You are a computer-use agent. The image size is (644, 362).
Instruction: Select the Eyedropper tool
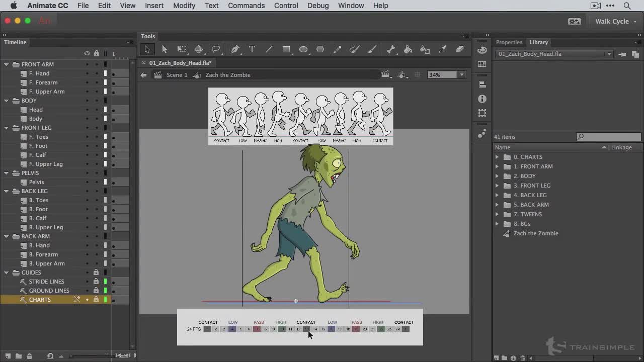tap(442, 49)
